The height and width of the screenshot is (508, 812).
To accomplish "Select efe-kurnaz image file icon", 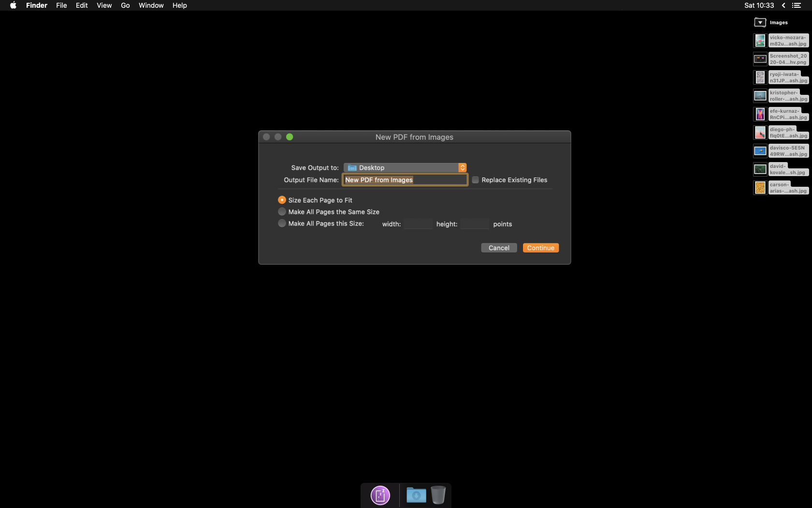I will (760, 114).
